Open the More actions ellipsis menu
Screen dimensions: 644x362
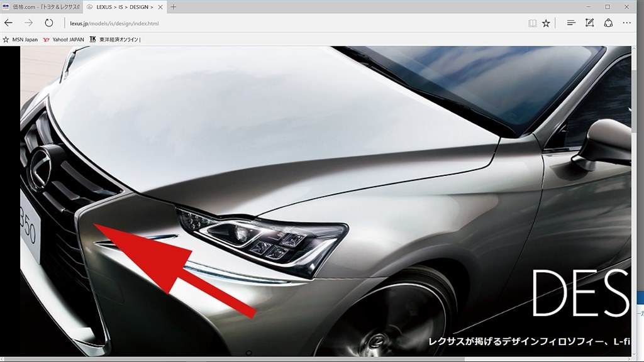[627, 23]
